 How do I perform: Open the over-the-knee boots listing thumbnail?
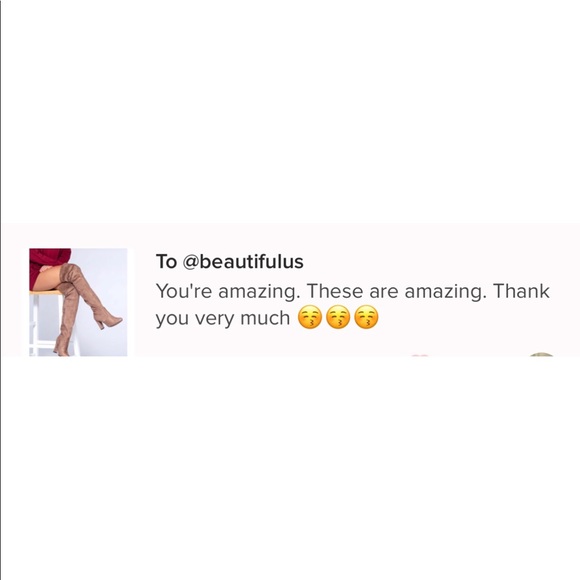tap(78, 302)
